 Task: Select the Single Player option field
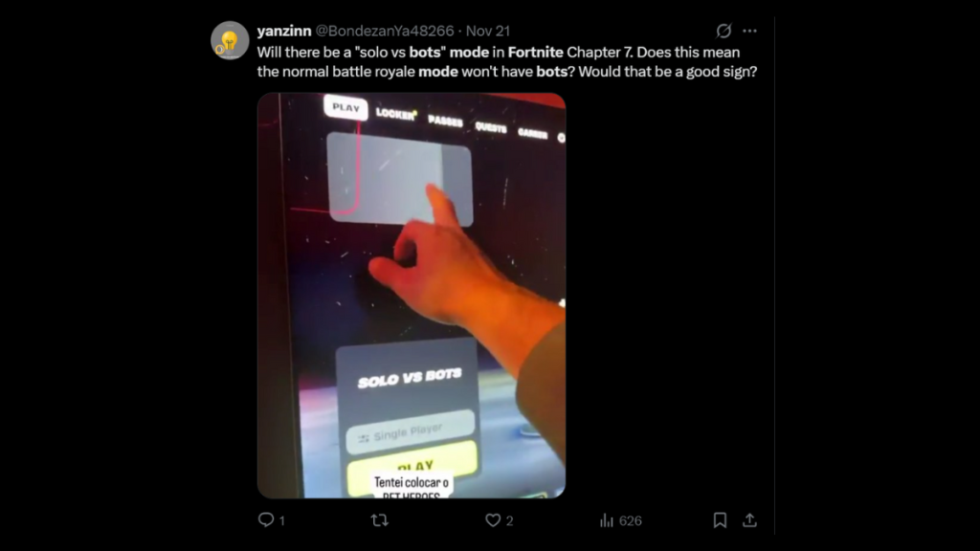click(x=411, y=431)
